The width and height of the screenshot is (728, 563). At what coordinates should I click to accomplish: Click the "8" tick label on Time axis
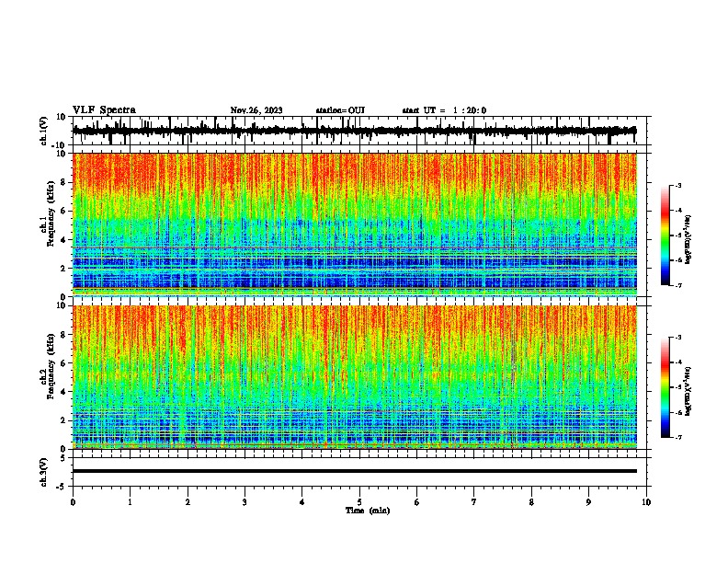[x=531, y=502]
